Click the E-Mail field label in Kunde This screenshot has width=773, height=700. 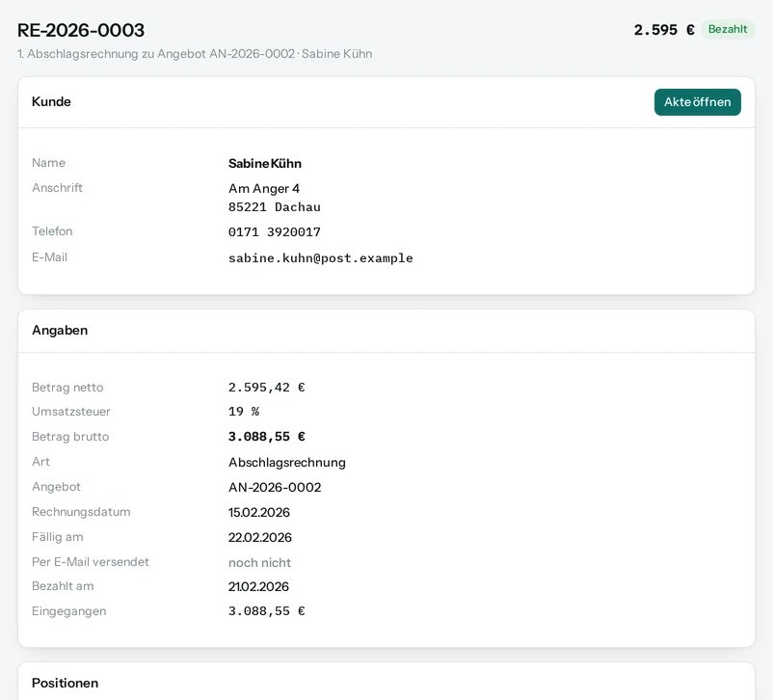[49, 257]
